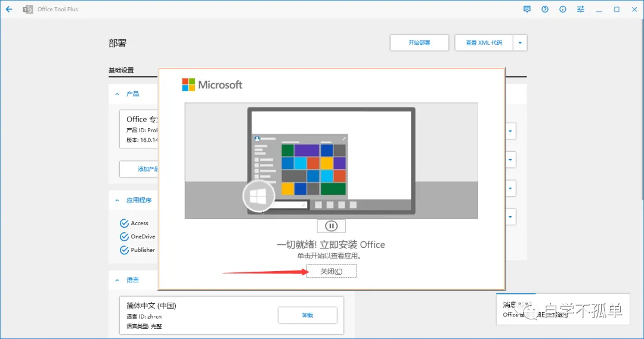This screenshot has width=644, height=339.
Task: Open the help question-mark icon
Action: coord(544,9)
